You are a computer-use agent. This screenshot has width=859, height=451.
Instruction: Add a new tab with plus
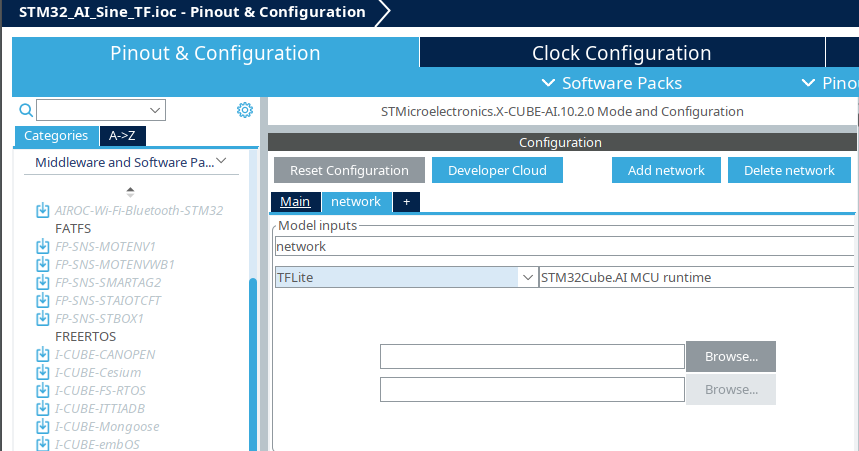406,202
